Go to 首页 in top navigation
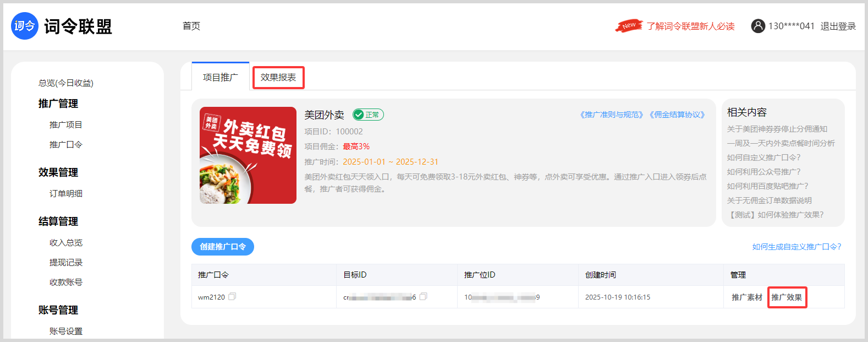 click(191, 26)
